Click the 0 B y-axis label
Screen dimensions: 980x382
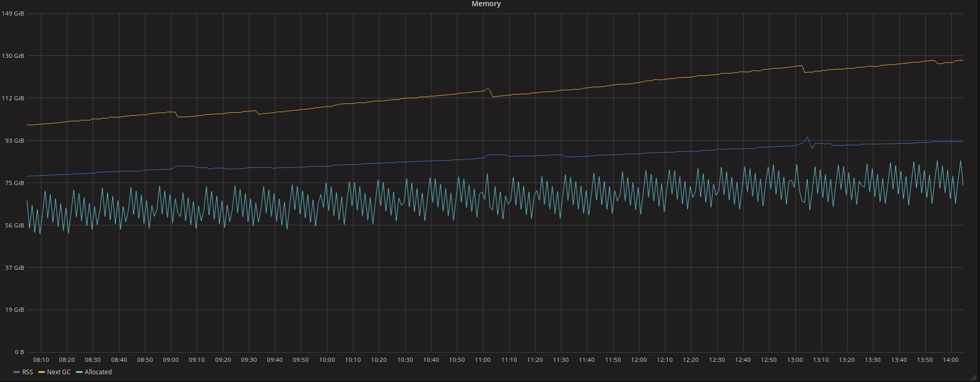click(20, 352)
